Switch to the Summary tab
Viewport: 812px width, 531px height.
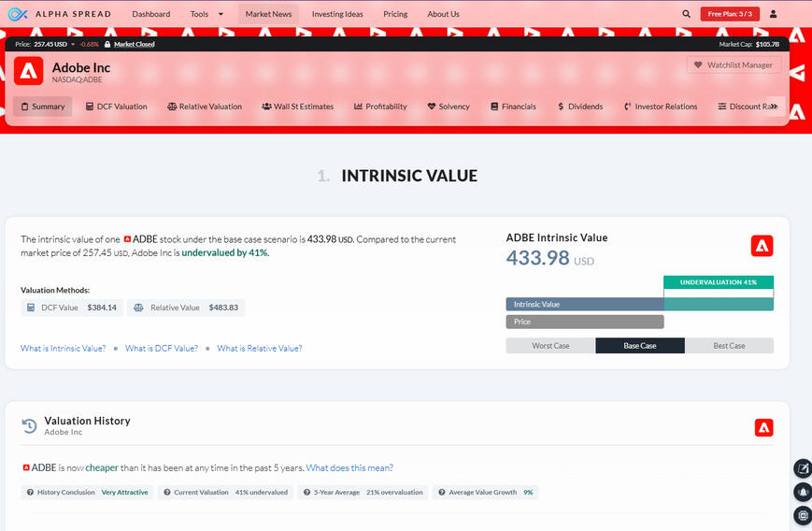point(42,107)
